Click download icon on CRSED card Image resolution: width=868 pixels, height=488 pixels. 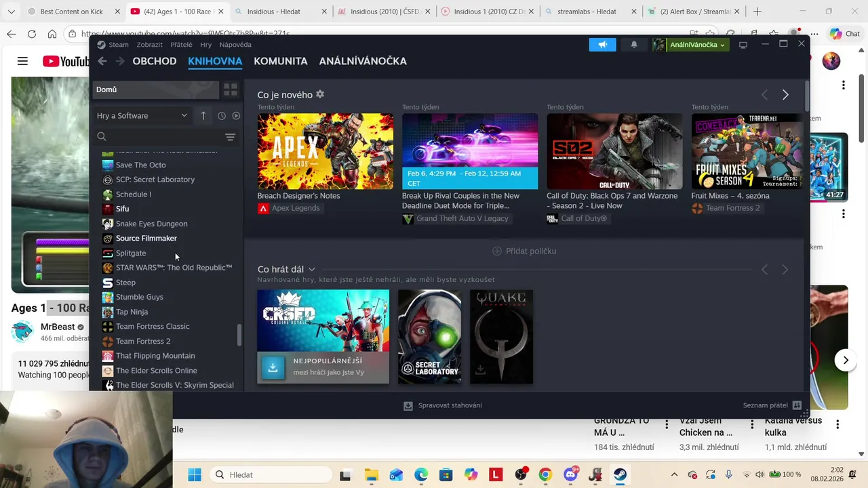pyautogui.click(x=273, y=367)
